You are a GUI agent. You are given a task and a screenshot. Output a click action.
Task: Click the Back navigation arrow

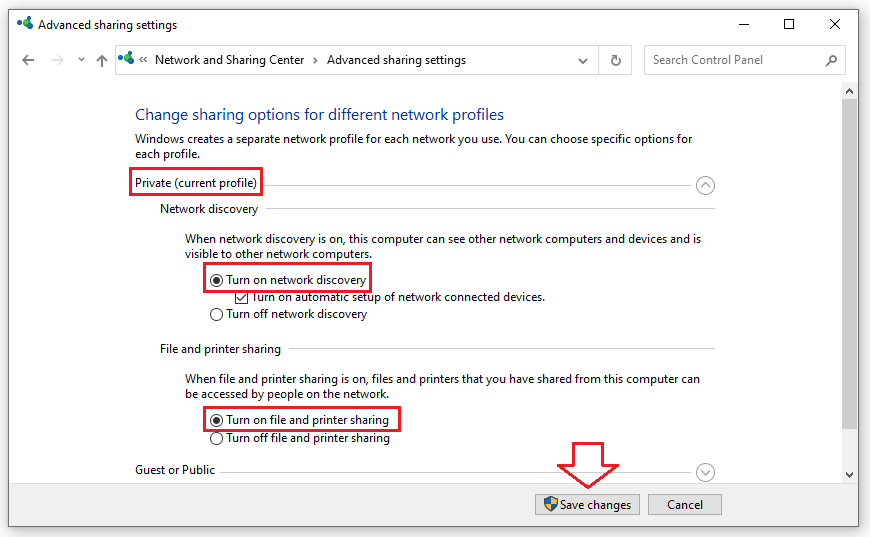pos(28,60)
